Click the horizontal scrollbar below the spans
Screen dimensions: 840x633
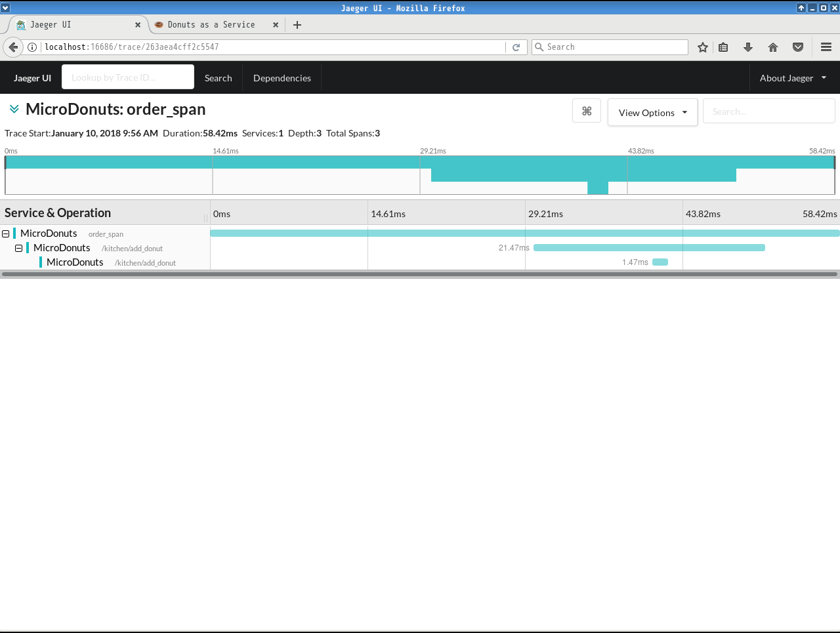tap(420, 274)
